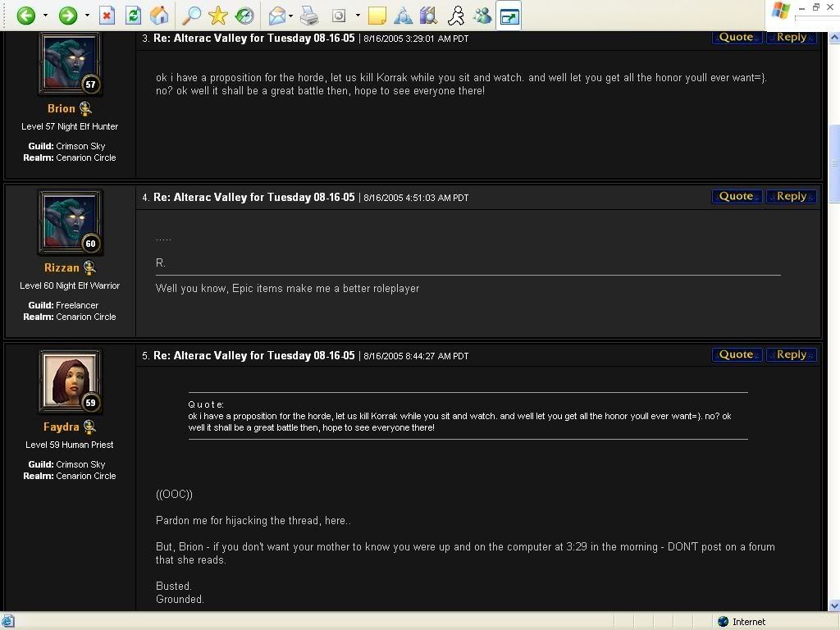Print the page

click(309, 16)
